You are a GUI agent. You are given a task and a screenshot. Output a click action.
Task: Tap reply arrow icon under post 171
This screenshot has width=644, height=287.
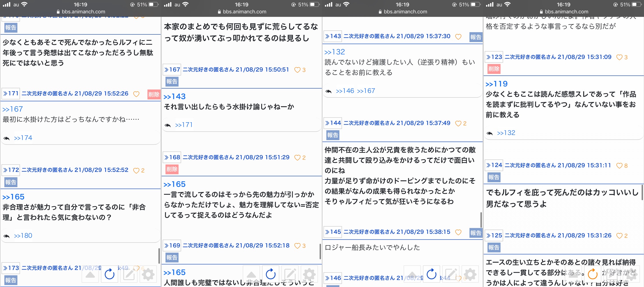(7, 138)
